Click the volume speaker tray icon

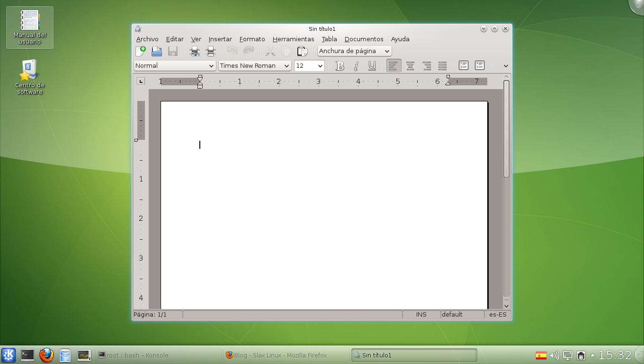[x=555, y=355]
